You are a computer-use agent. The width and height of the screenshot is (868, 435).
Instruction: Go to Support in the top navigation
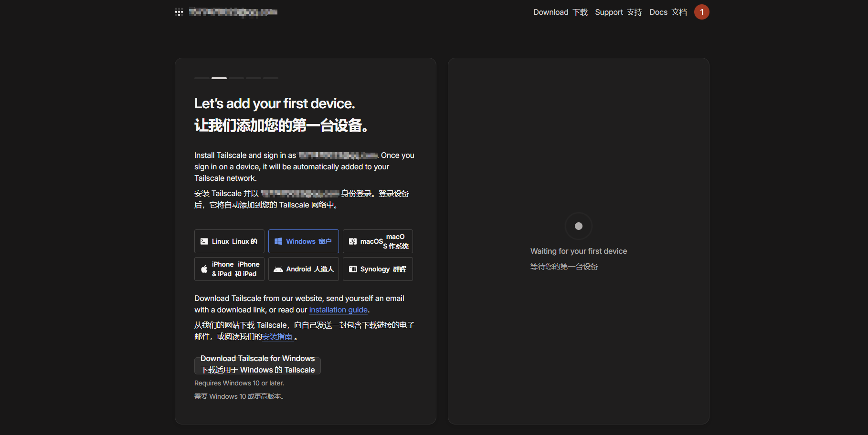(618, 12)
